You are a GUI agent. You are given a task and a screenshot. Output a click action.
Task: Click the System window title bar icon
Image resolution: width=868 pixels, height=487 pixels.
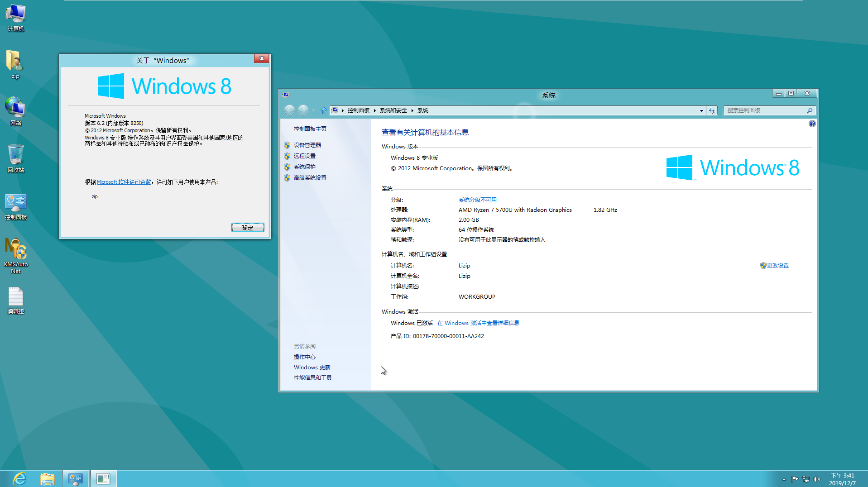[x=285, y=95]
